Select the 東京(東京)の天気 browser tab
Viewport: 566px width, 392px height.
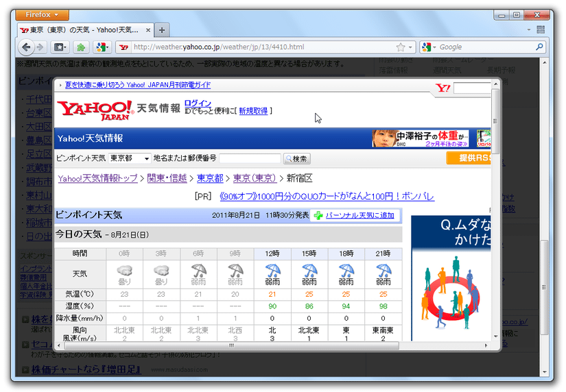[x=86, y=30]
